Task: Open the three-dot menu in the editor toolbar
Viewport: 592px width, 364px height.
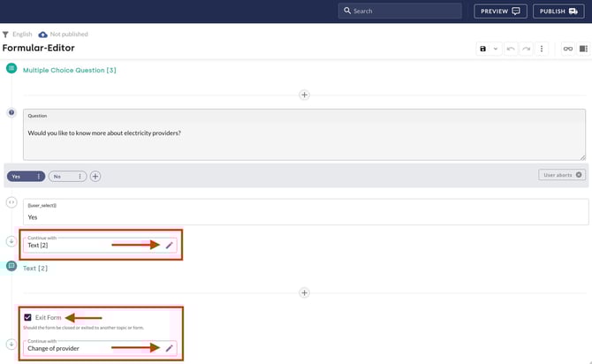Action: [542, 49]
